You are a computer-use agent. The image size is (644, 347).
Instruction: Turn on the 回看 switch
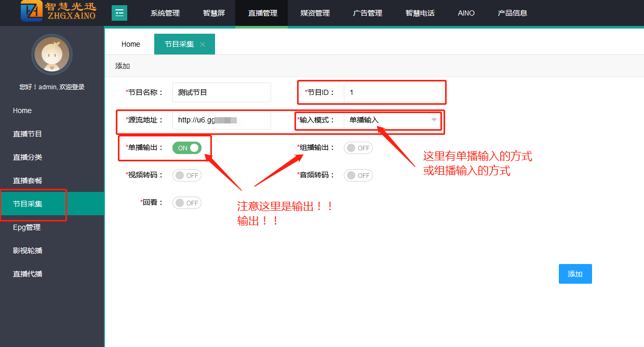[186, 203]
